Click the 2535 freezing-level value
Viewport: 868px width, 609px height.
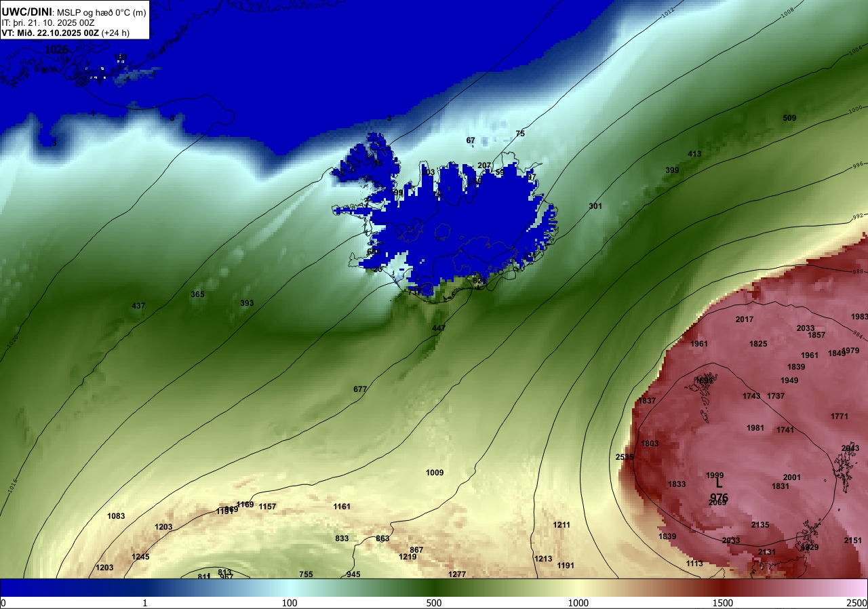625,457
